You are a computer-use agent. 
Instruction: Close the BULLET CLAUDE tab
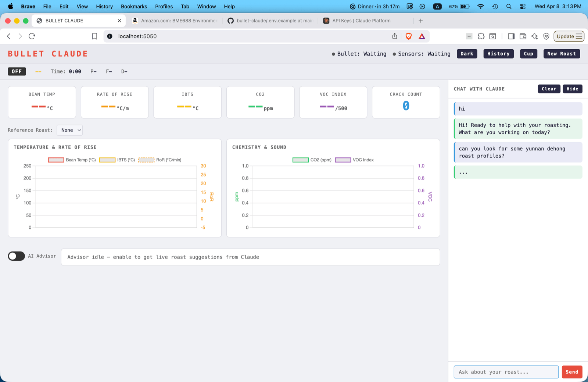click(119, 21)
